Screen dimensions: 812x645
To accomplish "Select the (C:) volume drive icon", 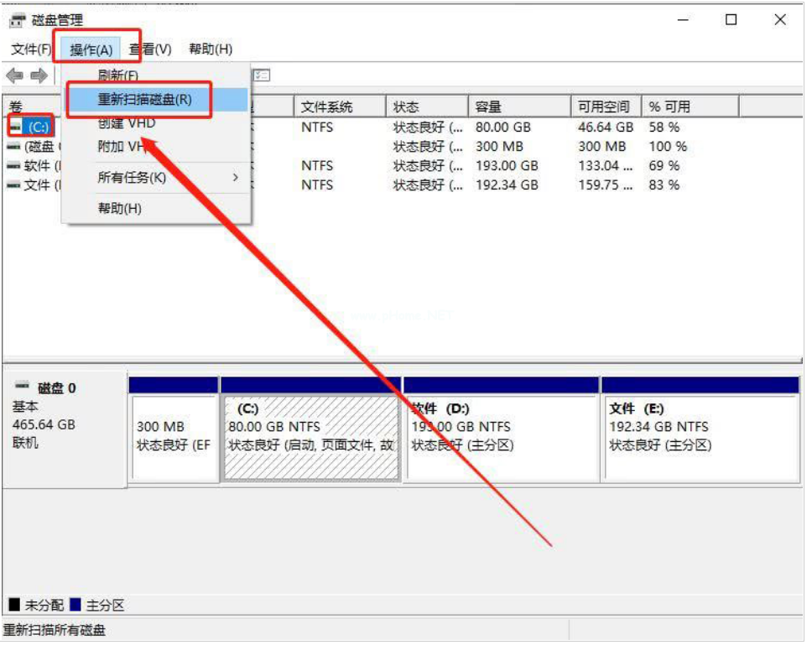I will [15, 127].
